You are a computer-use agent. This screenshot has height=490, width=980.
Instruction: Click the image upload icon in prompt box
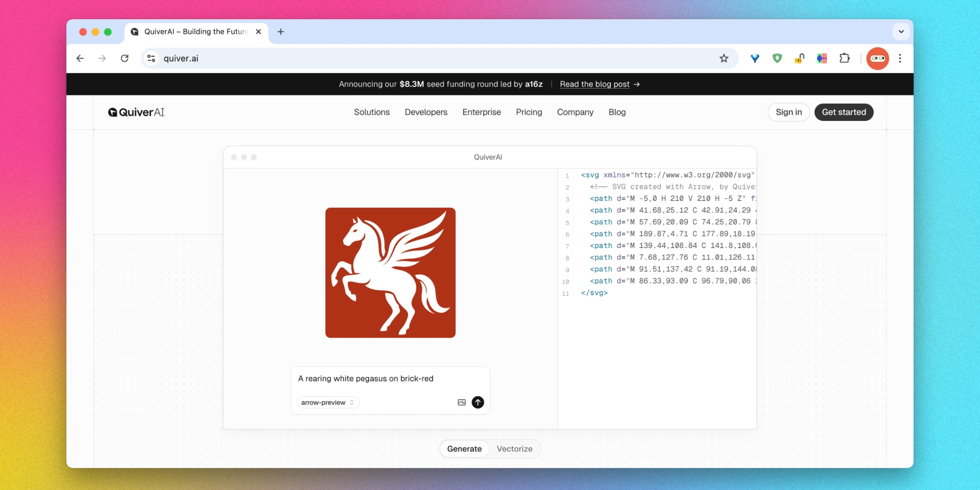pos(461,402)
